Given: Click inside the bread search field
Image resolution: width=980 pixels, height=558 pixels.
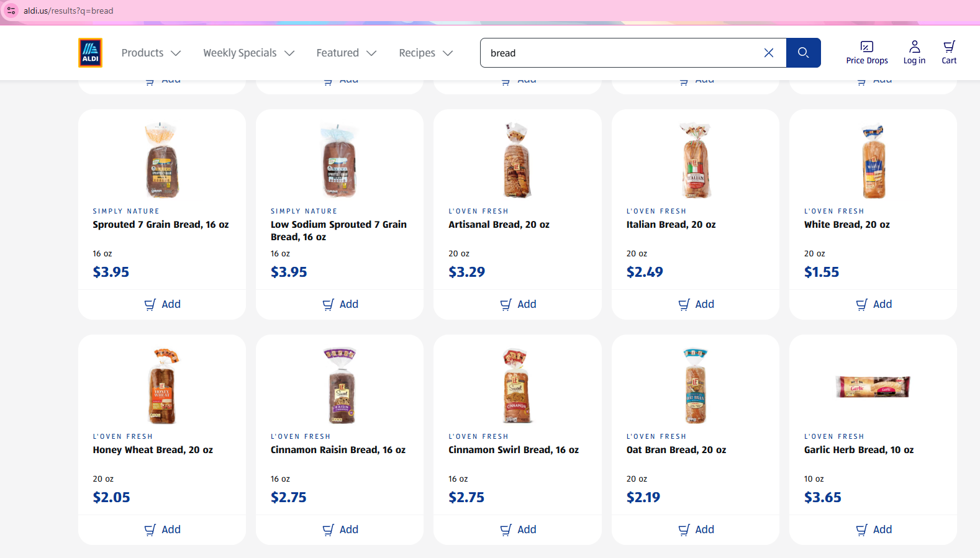Looking at the screenshot, I should (x=621, y=53).
